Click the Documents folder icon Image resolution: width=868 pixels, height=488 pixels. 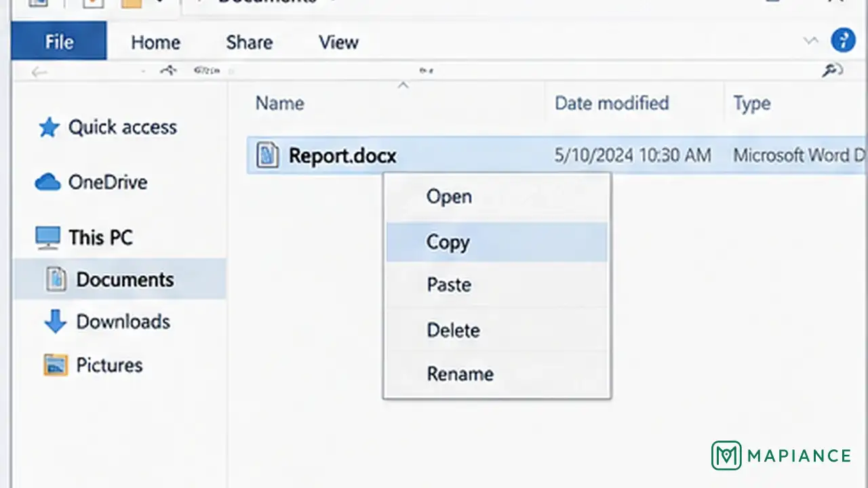(56, 279)
